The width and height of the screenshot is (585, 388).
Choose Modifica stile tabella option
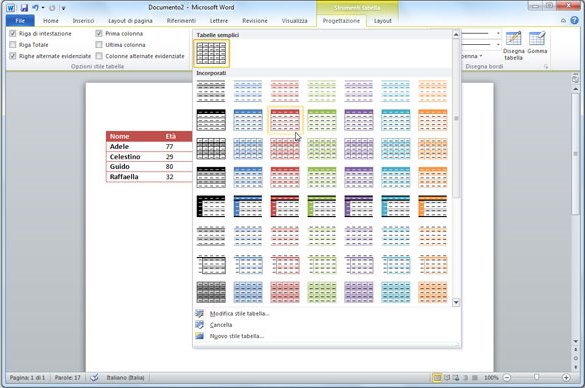(240, 313)
